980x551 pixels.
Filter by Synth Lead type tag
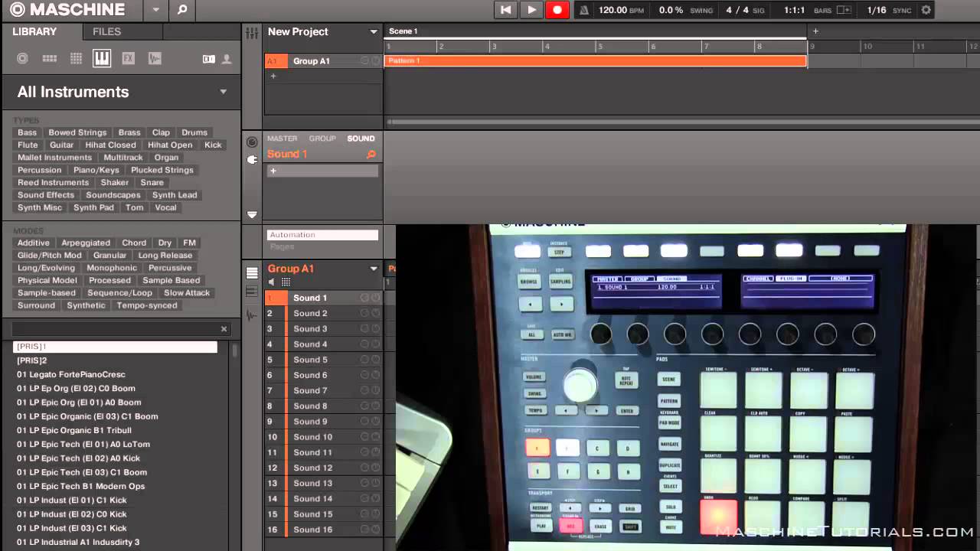[x=175, y=194]
